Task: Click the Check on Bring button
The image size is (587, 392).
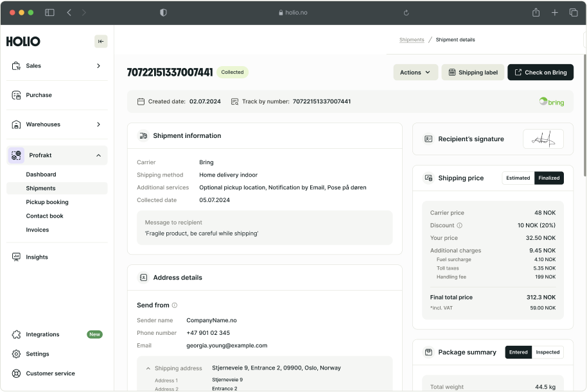Action: [540, 72]
